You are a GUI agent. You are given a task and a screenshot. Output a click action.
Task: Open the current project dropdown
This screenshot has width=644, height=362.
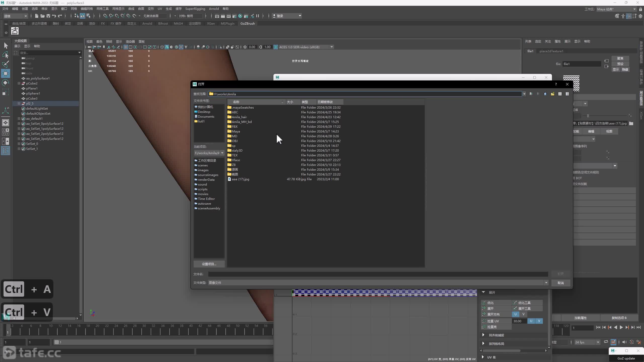coord(209,153)
